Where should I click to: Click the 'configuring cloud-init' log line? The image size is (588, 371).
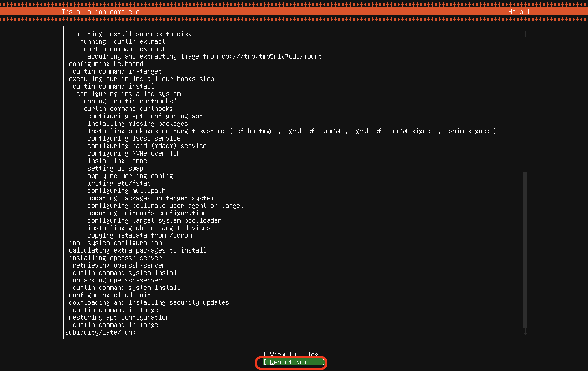tap(110, 295)
